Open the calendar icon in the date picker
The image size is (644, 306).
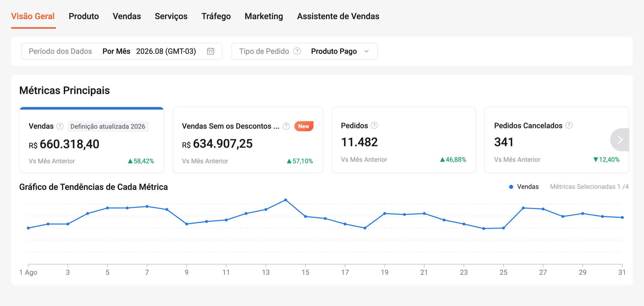click(x=211, y=51)
